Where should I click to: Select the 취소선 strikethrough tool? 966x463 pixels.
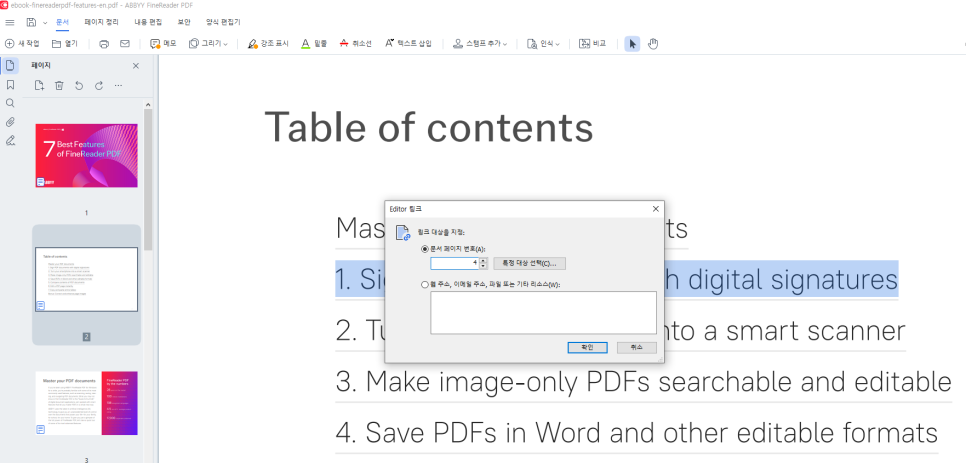355,44
